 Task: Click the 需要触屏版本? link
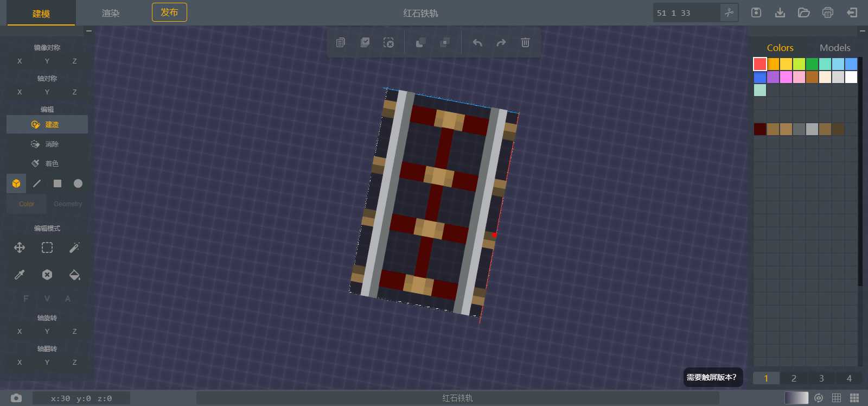point(712,377)
